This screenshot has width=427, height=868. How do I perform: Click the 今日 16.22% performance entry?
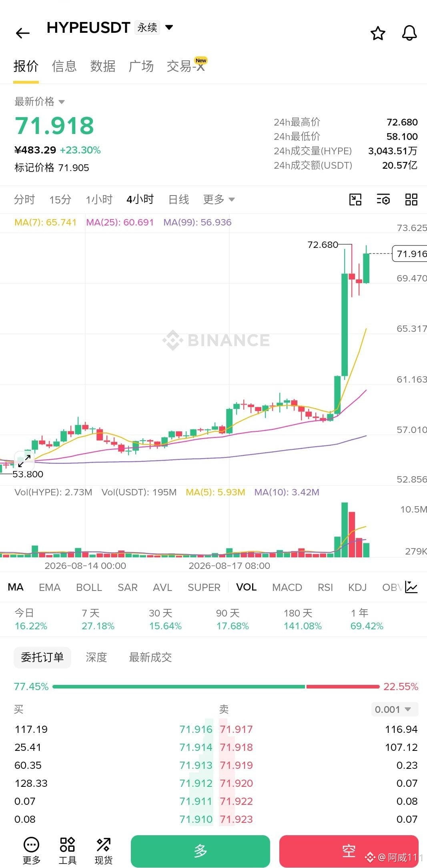pyautogui.click(x=31, y=619)
